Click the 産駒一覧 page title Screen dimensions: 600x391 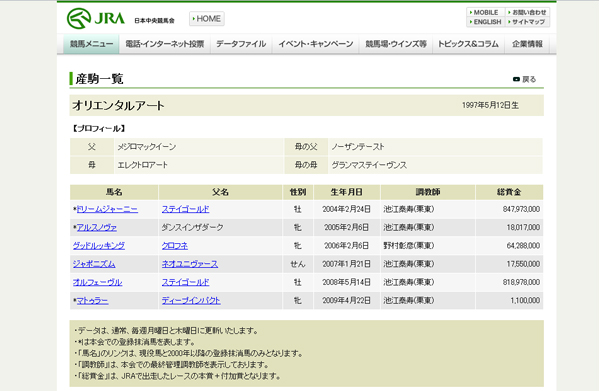(x=99, y=79)
